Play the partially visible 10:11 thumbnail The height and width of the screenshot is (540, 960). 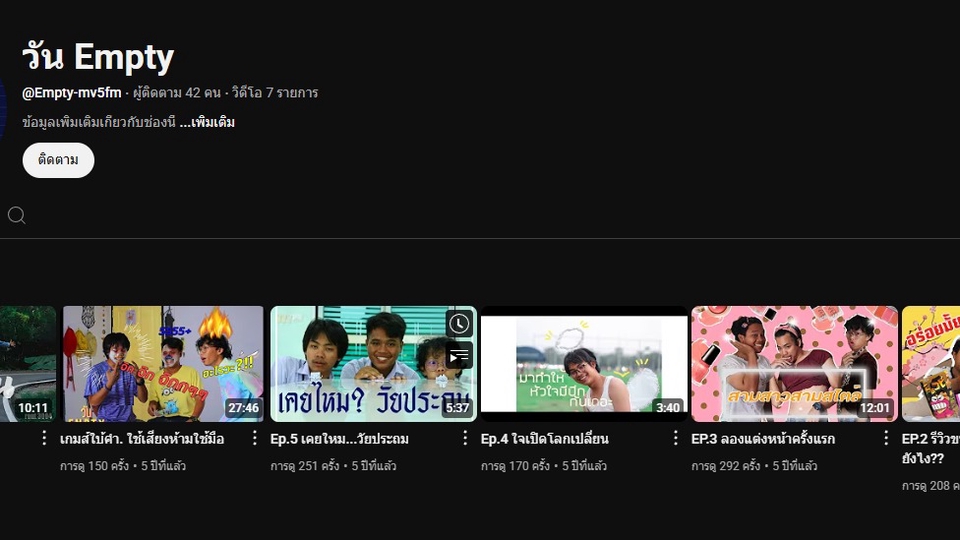point(28,364)
